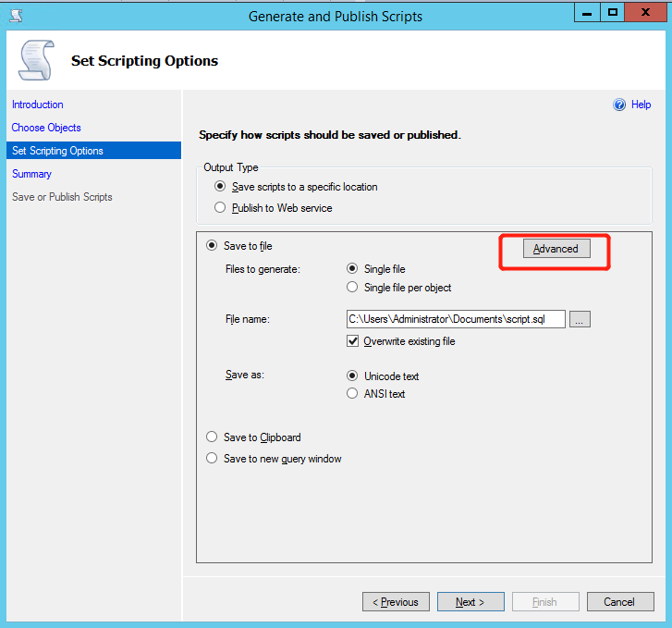Open the Advanced scripting options
The width and height of the screenshot is (672, 628).
(556, 249)
